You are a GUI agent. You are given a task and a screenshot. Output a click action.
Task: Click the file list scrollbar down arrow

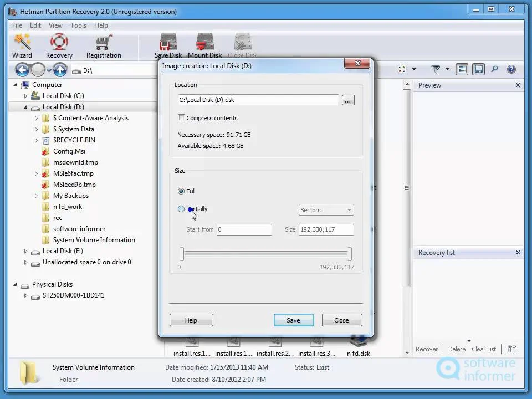[407, 353]
